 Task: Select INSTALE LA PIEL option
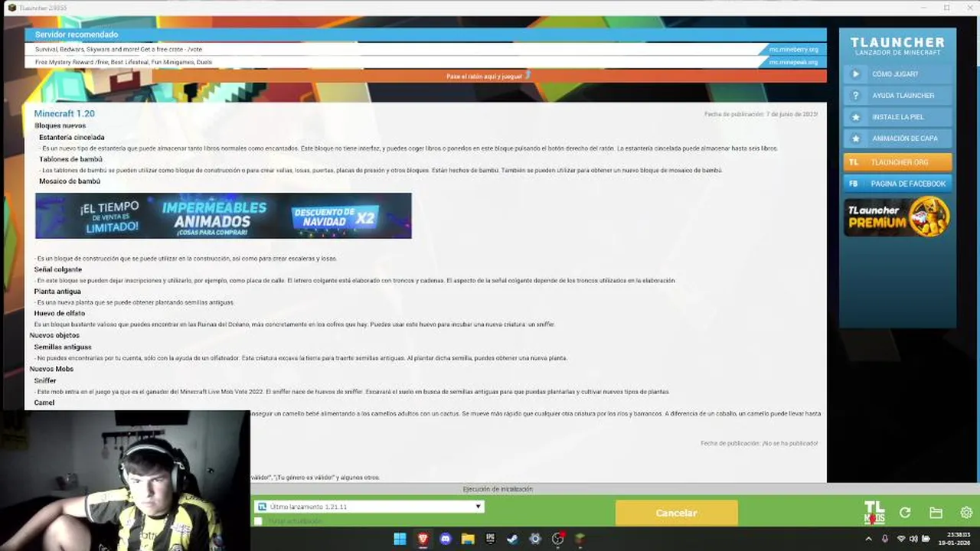coord(898,117)
